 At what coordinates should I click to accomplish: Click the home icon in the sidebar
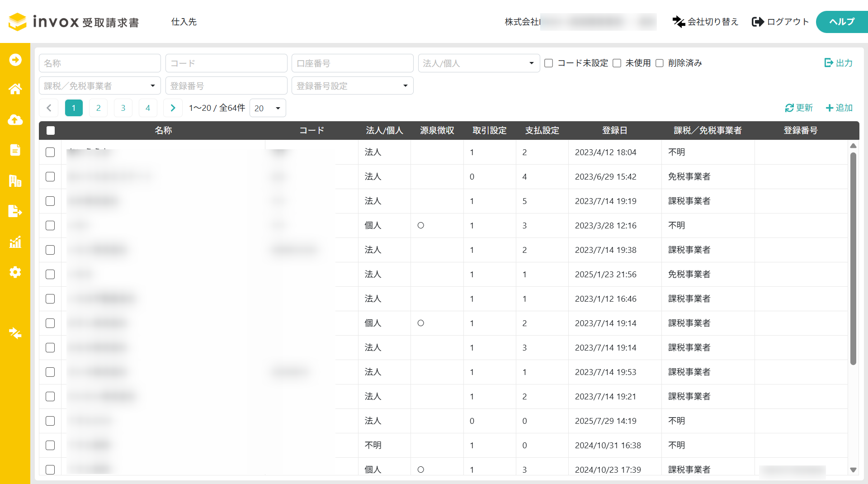coord(15,89)
